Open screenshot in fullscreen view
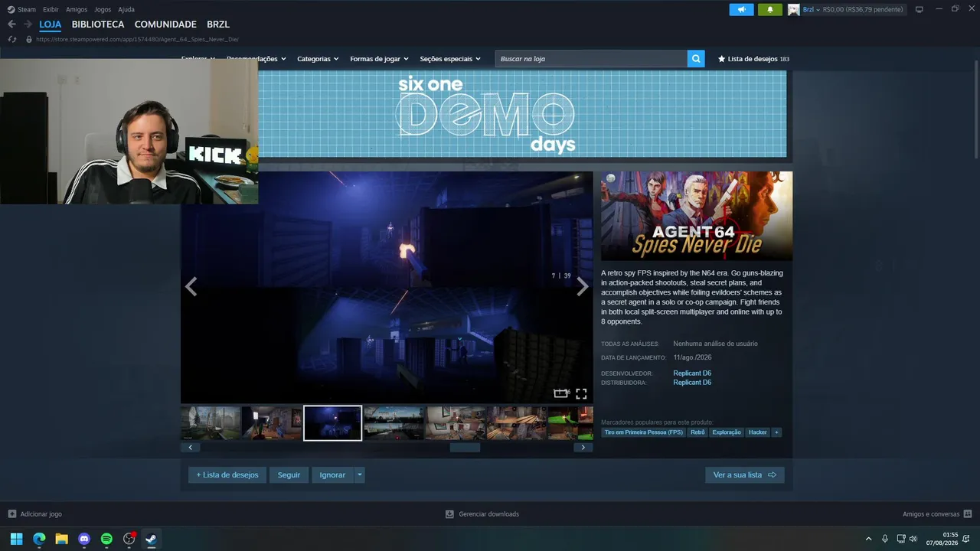Image resolution: width=980 pixels, height=551 pixels. coord(581,394)
